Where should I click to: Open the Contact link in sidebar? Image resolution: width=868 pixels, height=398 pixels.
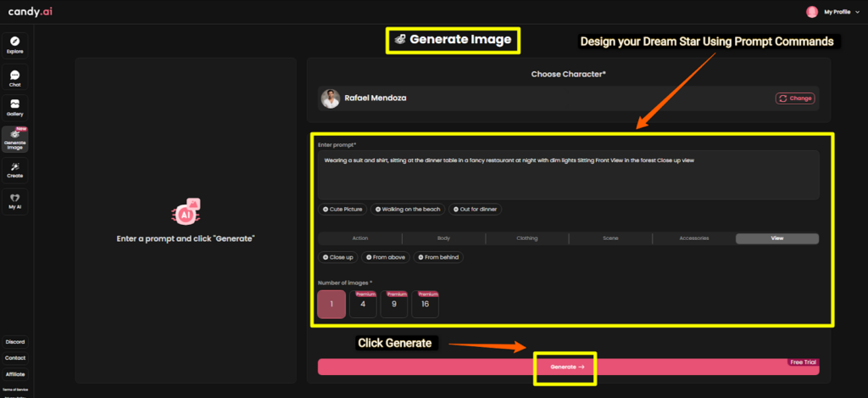click(15, 358)
